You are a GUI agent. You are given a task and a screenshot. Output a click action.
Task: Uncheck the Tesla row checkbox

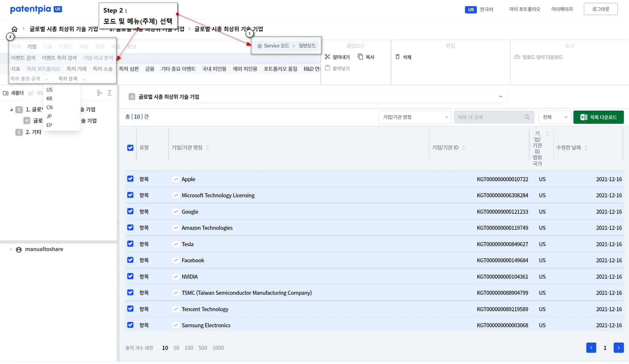tap(130, 244)
